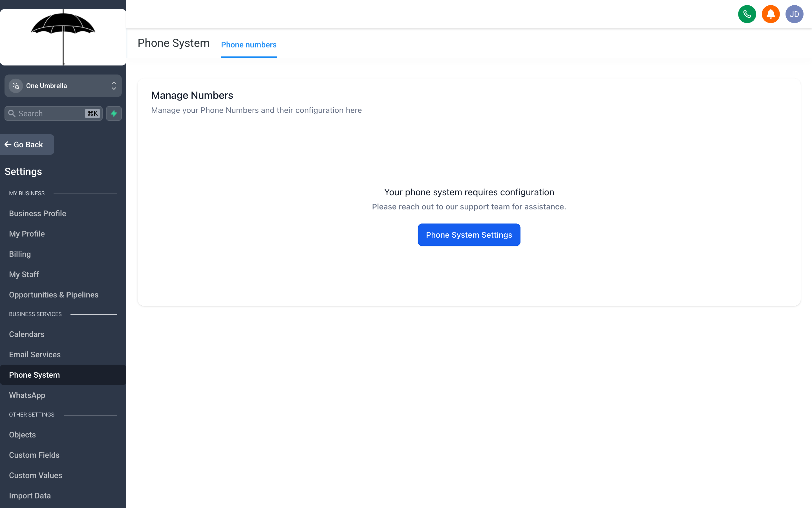Image resolution: width=812 pixels, height=508 pixels.
Task: Select Phone System in the sidebar
Action: (63, 375)
